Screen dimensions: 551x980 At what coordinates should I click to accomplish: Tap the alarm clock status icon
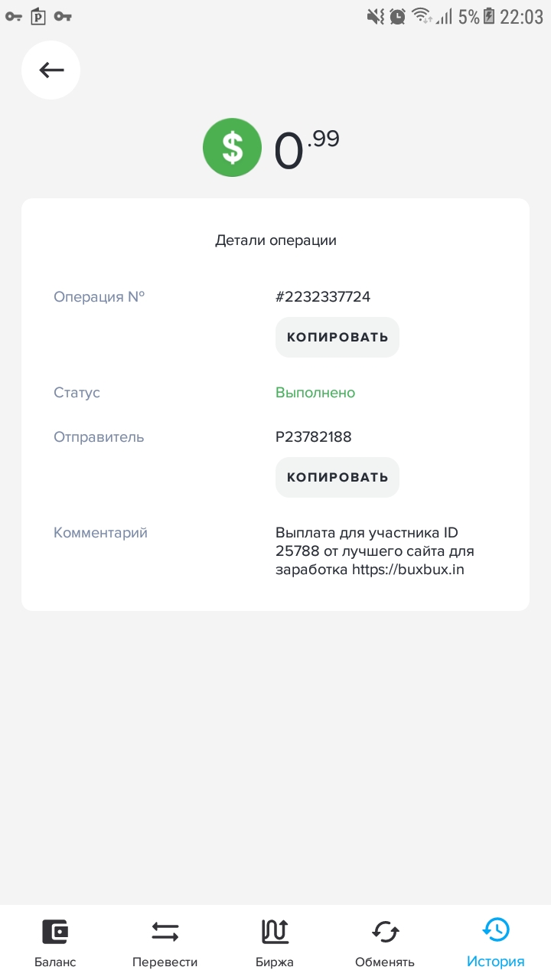tap(398, 16)
